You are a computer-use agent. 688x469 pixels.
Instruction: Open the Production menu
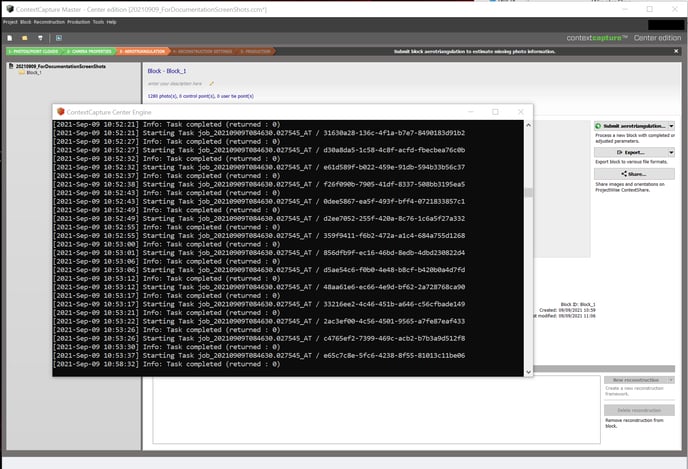pos(79,22)
